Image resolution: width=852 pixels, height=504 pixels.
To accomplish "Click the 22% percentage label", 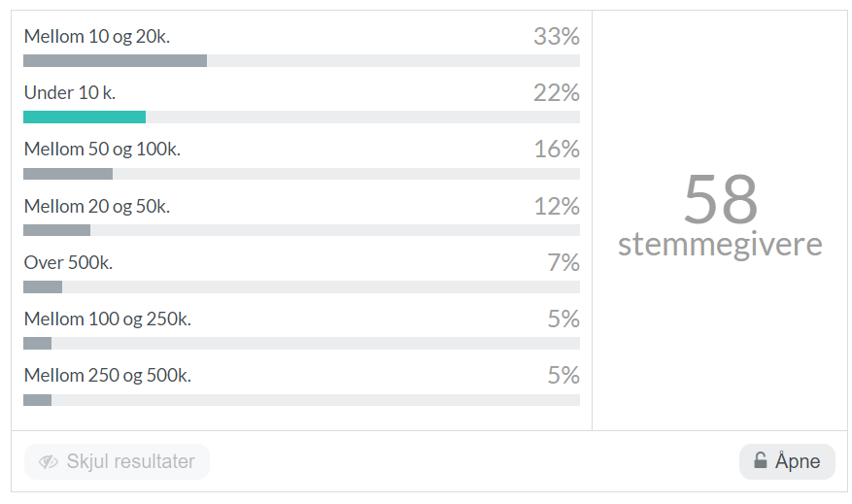I will point(557,93).
